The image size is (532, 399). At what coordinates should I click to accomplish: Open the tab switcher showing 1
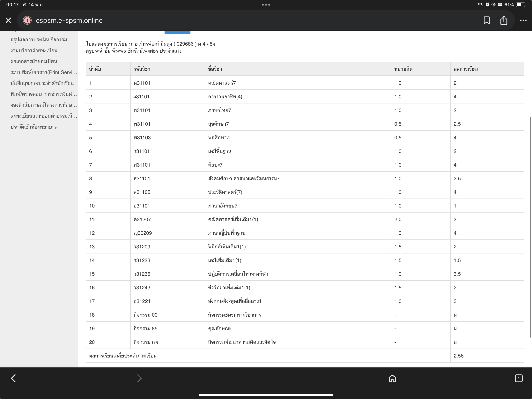(518, 378)
